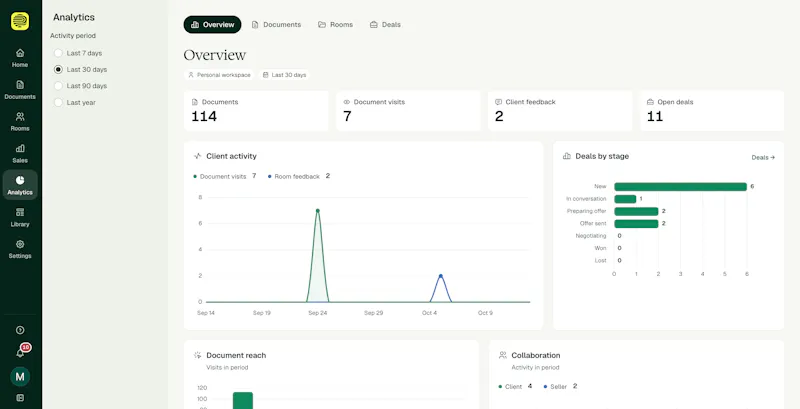Open Rooms in the sidebar
This screenshot has width=800, height=409.
(x=20, y=121)
